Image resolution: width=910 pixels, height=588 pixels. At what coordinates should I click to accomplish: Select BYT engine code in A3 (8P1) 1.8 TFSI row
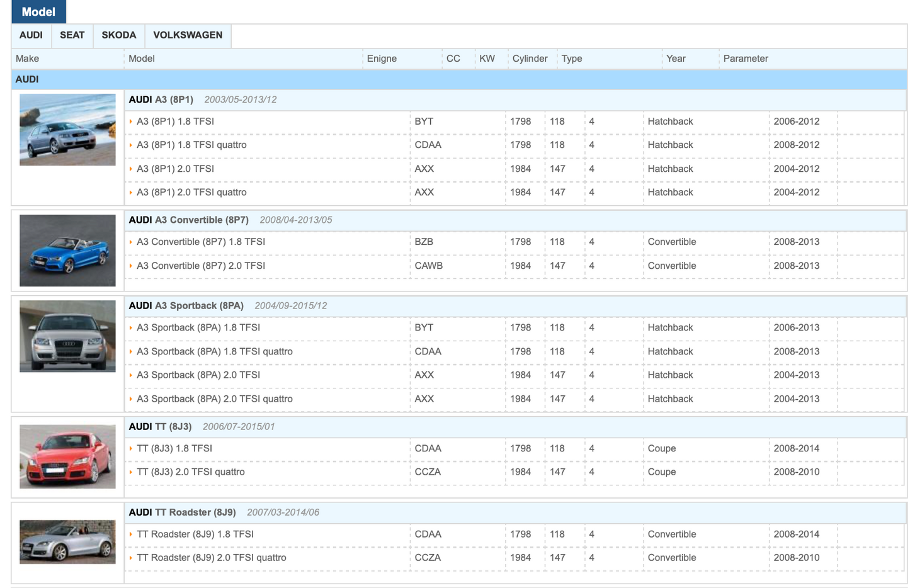[424, 122]
